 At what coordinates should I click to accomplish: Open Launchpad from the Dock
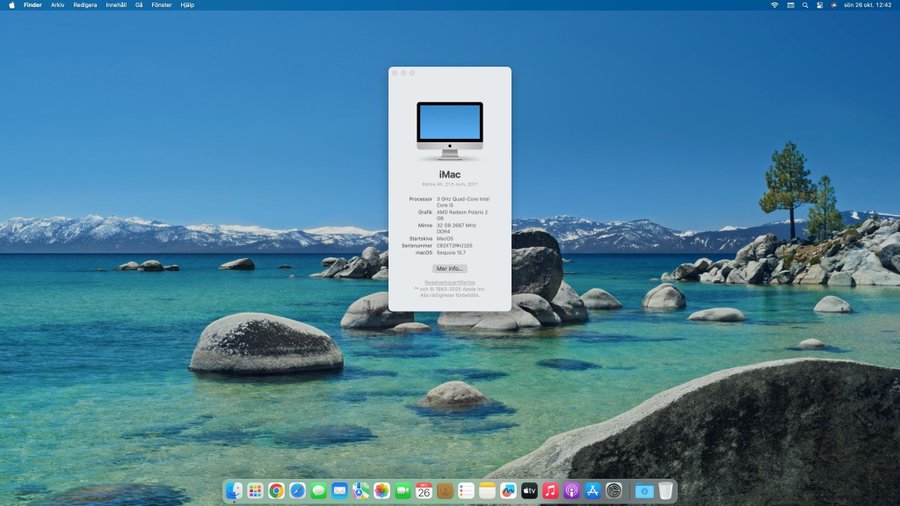255,491
